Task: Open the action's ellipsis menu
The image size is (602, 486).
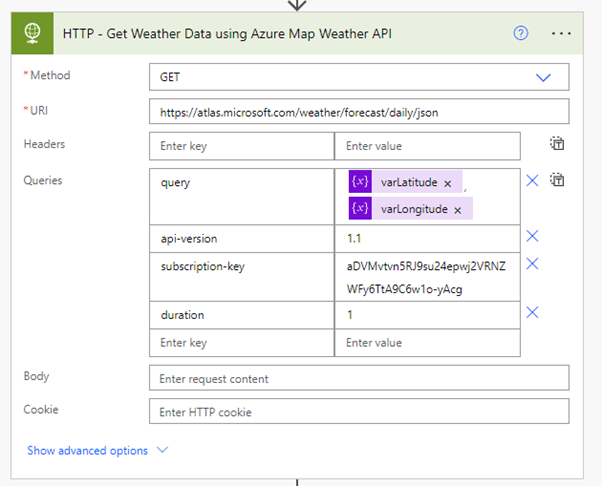Action: point(561,34)
